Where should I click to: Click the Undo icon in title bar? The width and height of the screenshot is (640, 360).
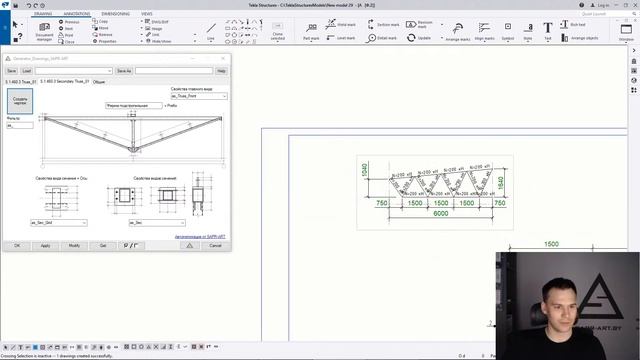(29, 5)
